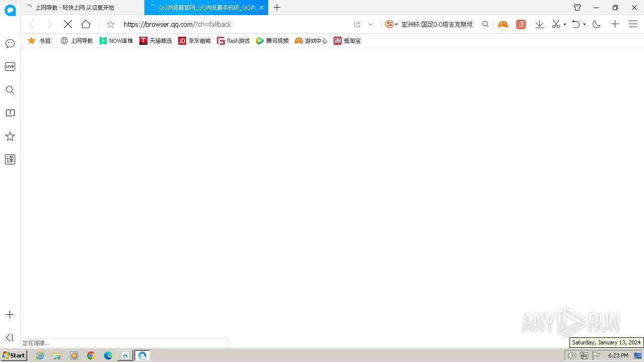This screenshot has width=644, height=362.
Task: Expand the address bar dropdown chevron
Action: [x=371, y=24]
